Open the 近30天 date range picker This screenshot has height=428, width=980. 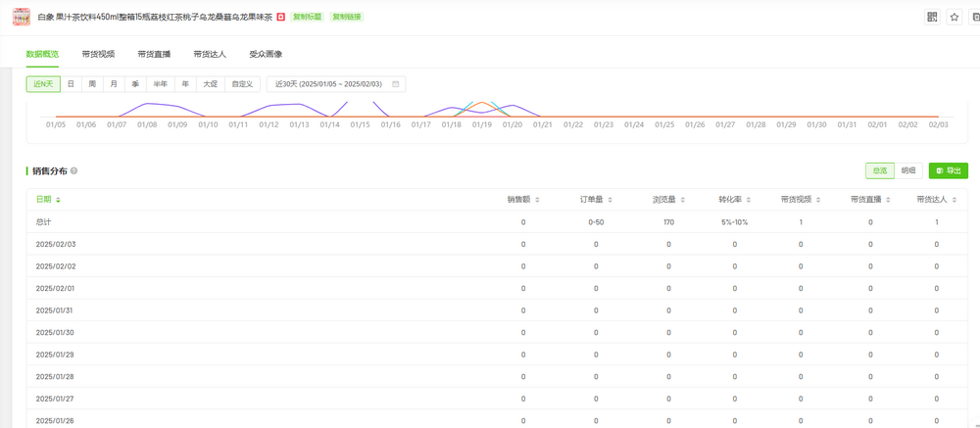click(331, 84)
